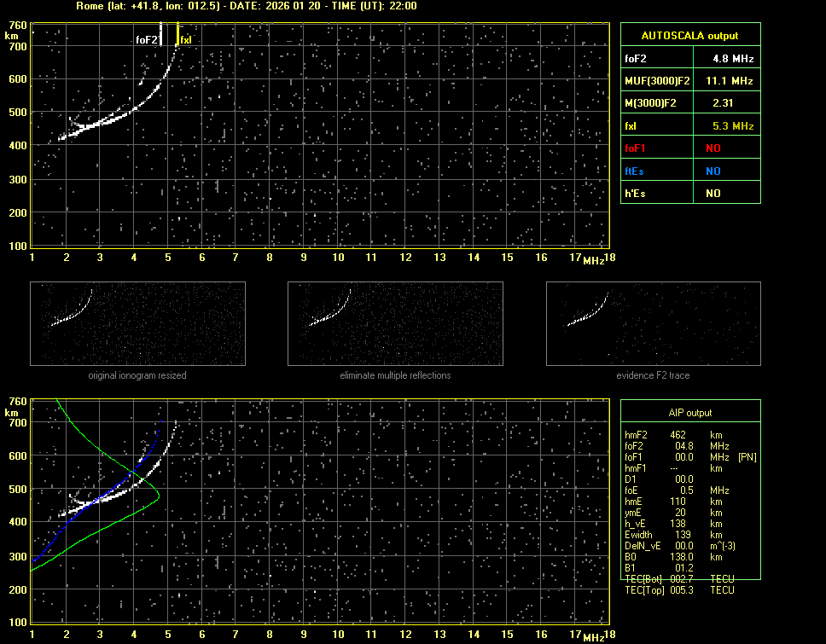The image size is (826, 644).
Task: Click the MHz axis label of top ionogram
Action: coord(593,259)
